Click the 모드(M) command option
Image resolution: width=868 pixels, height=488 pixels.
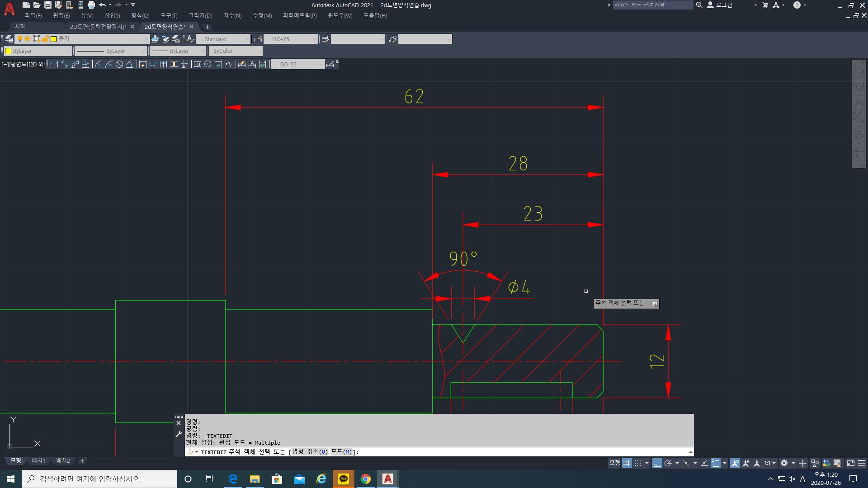click(x=341, y=452)
